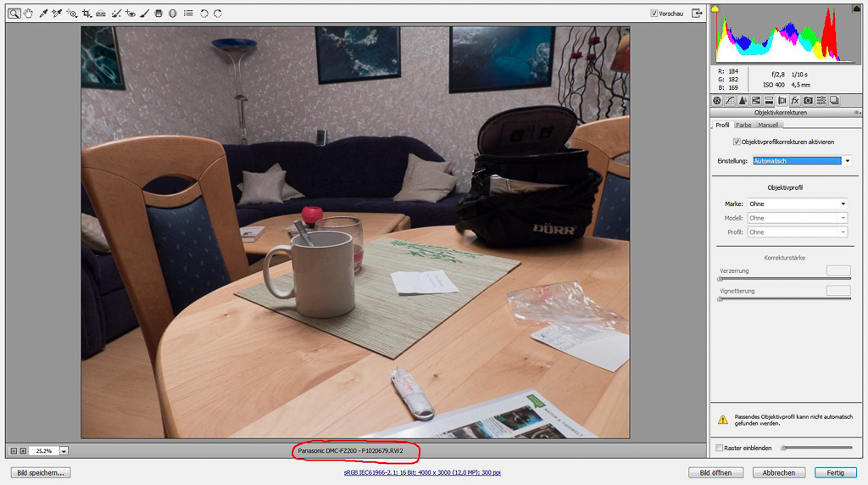
Task: Open the Profil lens profile dropdown
Action: click(797, 232)
